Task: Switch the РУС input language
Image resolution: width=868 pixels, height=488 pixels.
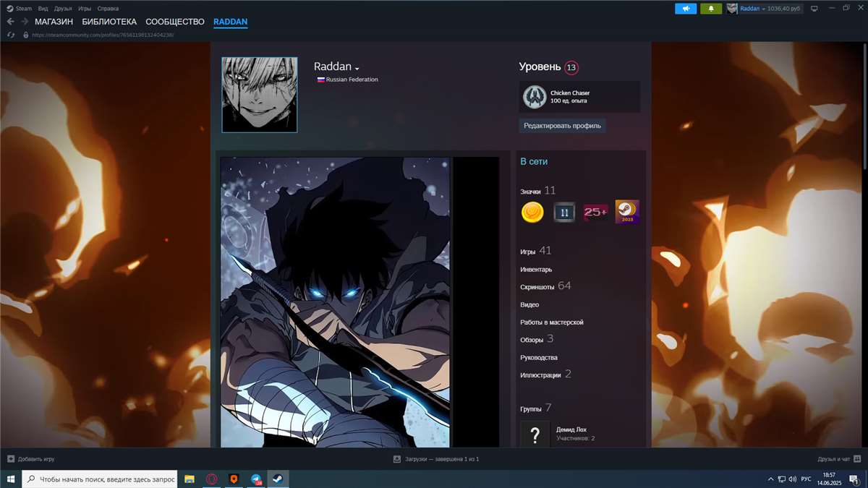Action: (x=806, y=479)
